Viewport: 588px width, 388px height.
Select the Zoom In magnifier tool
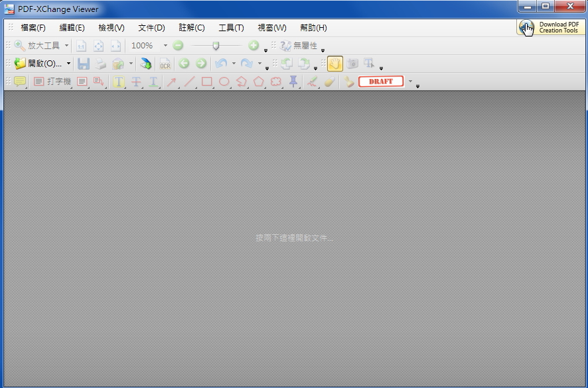[37, 46]
